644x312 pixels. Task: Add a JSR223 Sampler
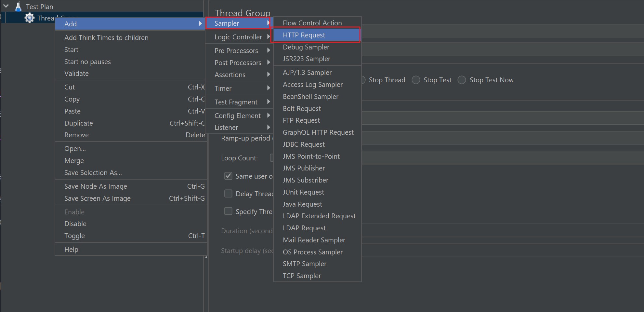(x=317, y=59)
